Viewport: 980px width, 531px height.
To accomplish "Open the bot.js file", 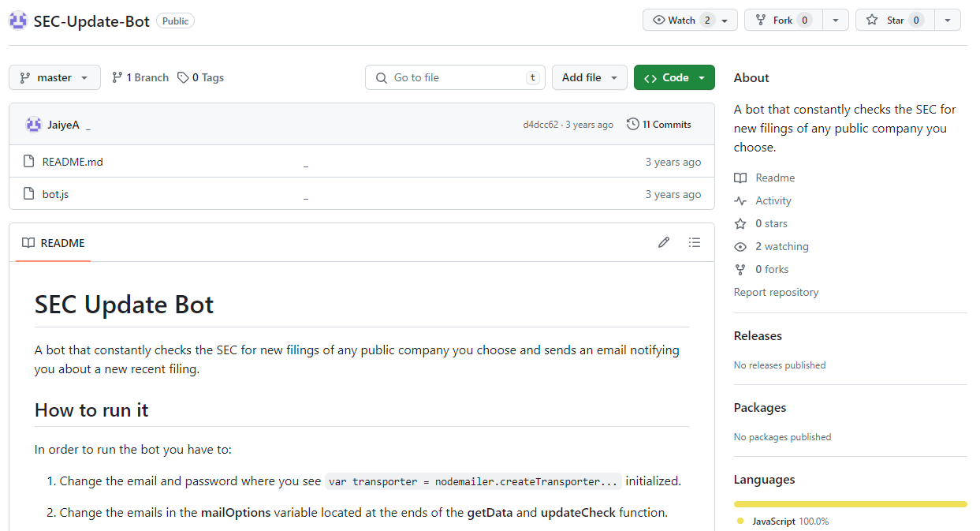I will (55, 194).
